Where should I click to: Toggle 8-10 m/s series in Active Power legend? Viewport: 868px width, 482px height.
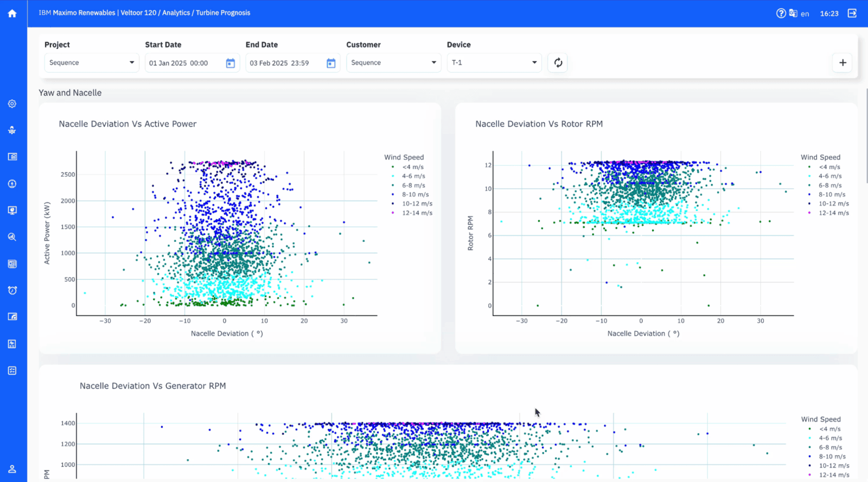click(x=415, y=195)
